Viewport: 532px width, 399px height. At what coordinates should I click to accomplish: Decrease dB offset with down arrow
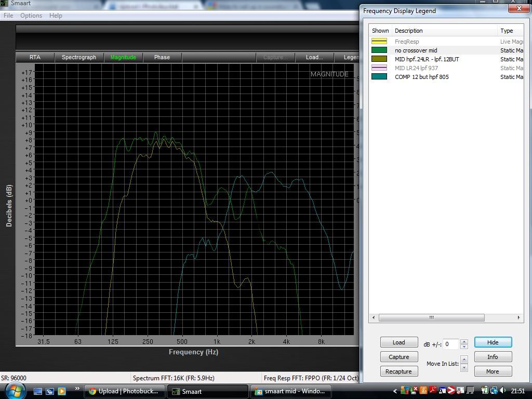coord(464,347)
